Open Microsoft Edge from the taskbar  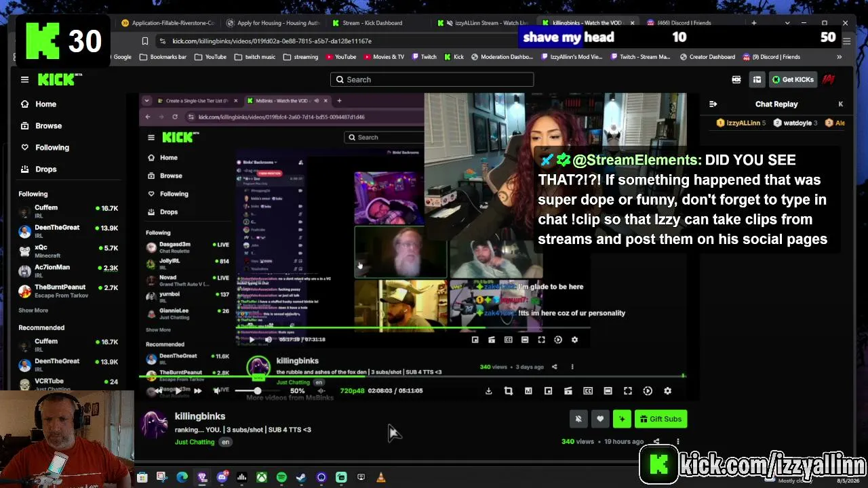click(182, 477)
